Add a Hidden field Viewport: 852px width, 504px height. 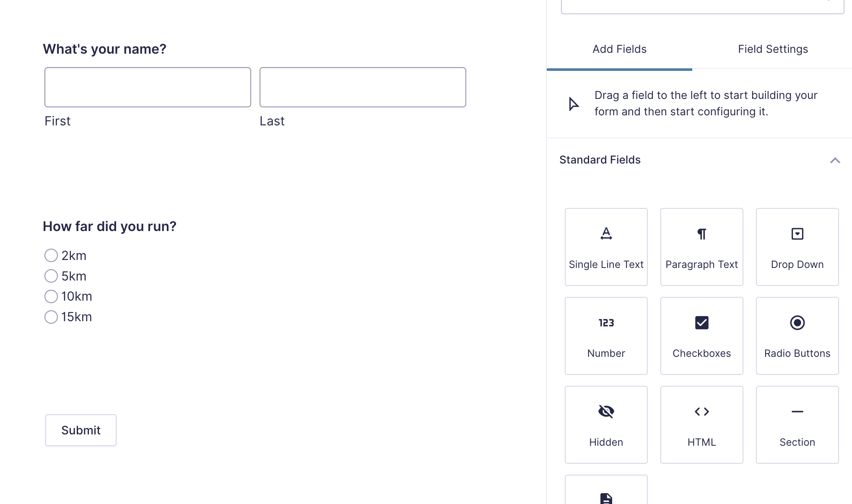tap(606, 424)
